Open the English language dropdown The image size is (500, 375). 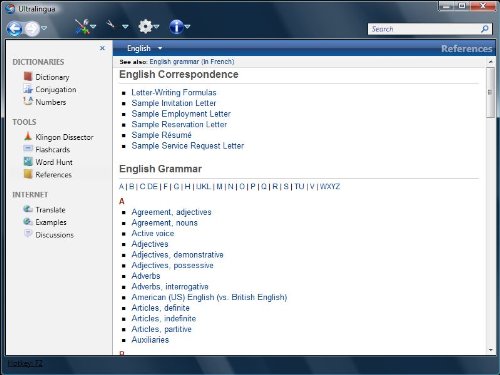tap(144, 49)
